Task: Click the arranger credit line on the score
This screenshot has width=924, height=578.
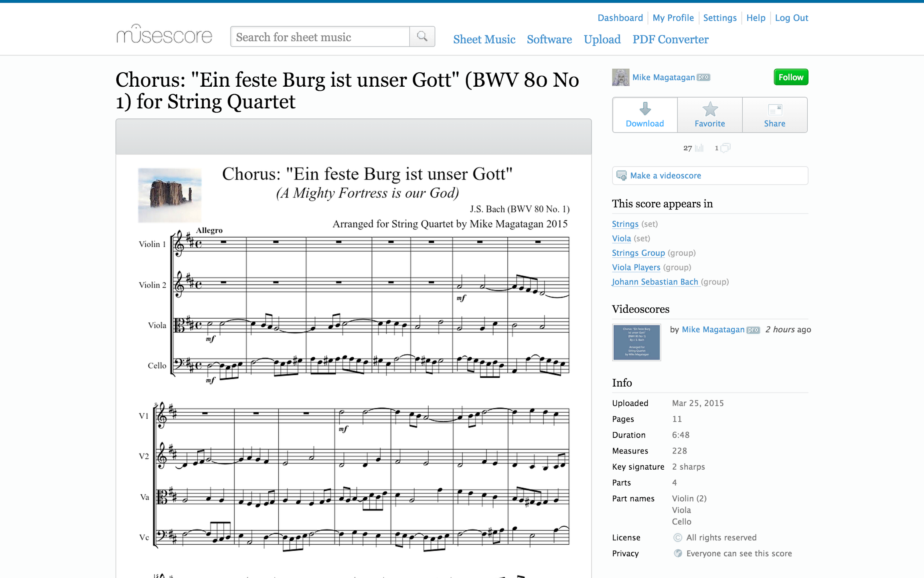Action: tap(450, 224)
